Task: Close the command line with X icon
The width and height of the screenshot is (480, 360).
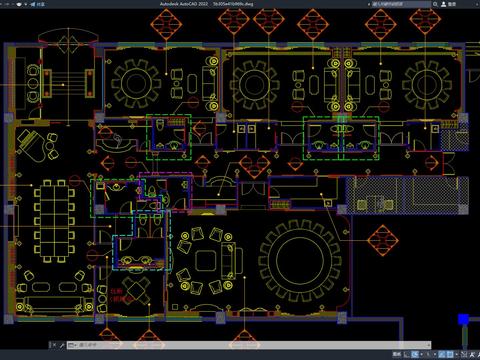Action: 54,345
